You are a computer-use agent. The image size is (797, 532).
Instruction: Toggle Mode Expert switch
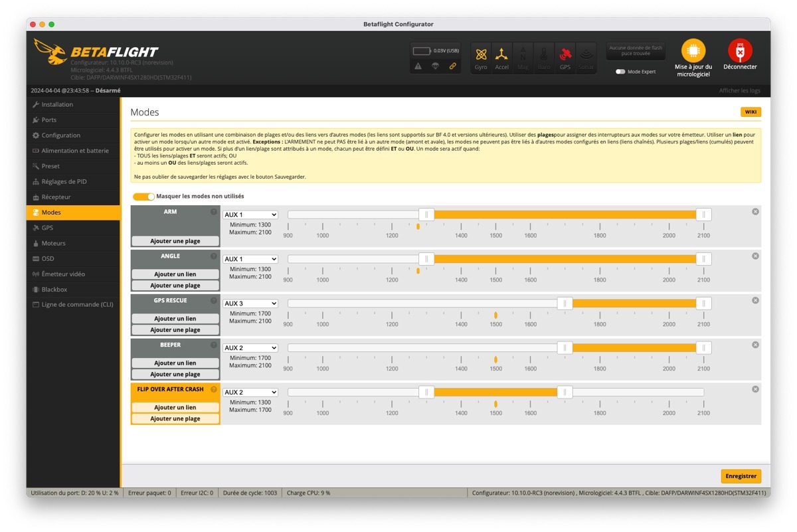click(620, 72)
